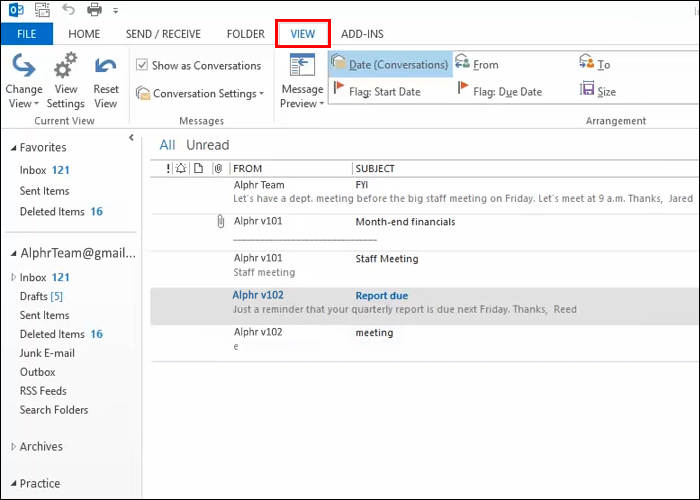
Task: Arrange messages by To
Action: [x=595, y=64]
